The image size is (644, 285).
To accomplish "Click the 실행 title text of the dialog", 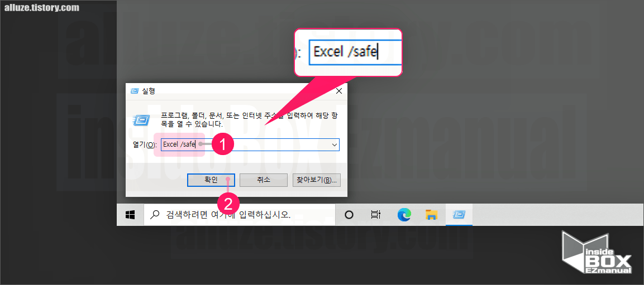I will click(x=149, y=91).
